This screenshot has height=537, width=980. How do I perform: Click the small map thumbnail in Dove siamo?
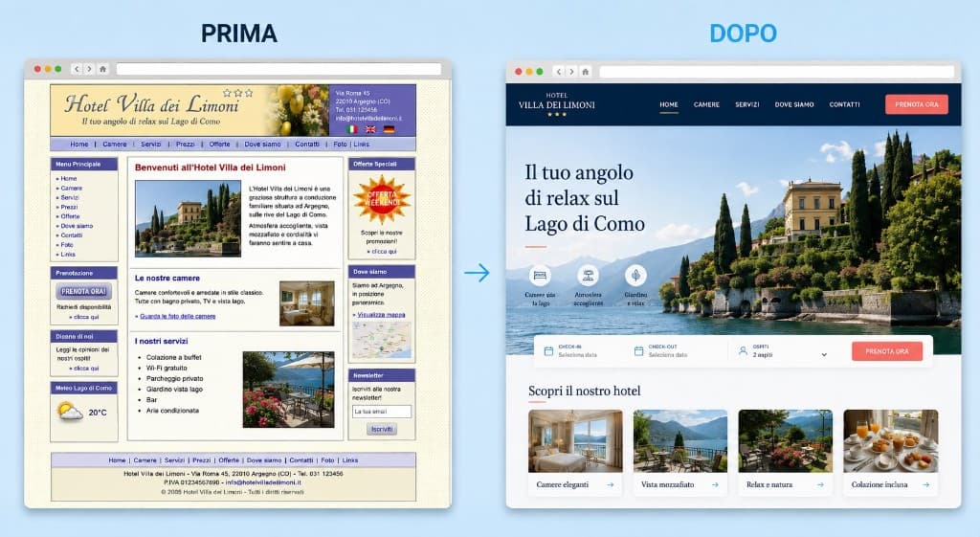381,340
